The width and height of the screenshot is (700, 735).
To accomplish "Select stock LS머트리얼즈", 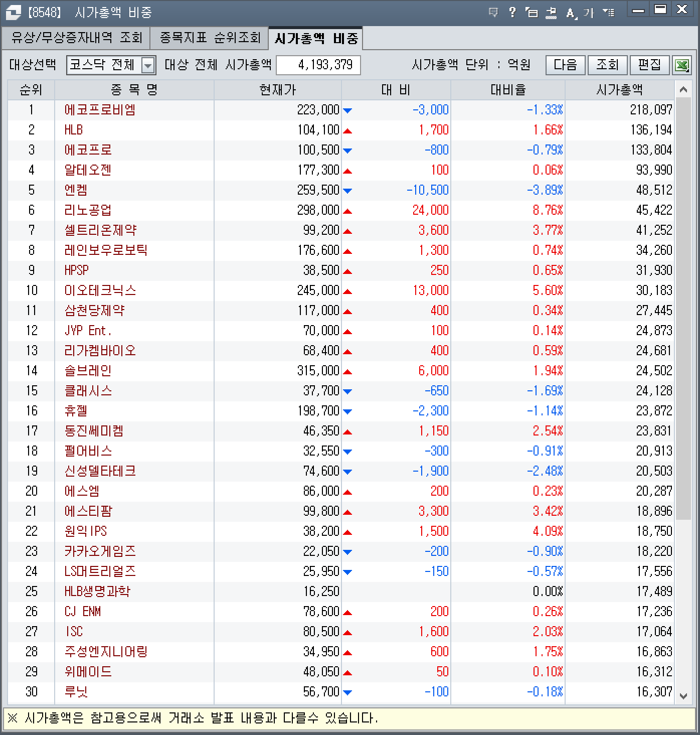I will pos(100,571).
